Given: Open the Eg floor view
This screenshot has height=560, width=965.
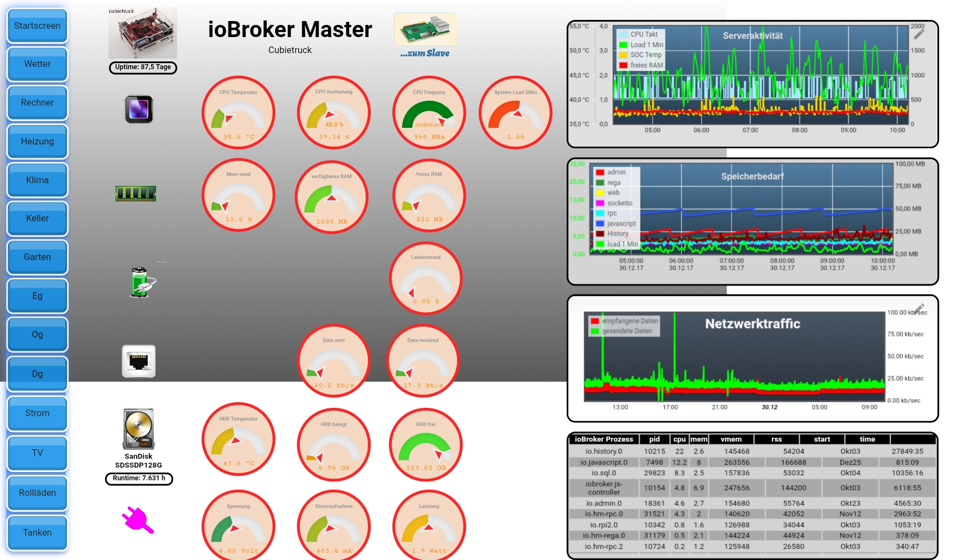Looking at the screenshot, I should point(37,296).
